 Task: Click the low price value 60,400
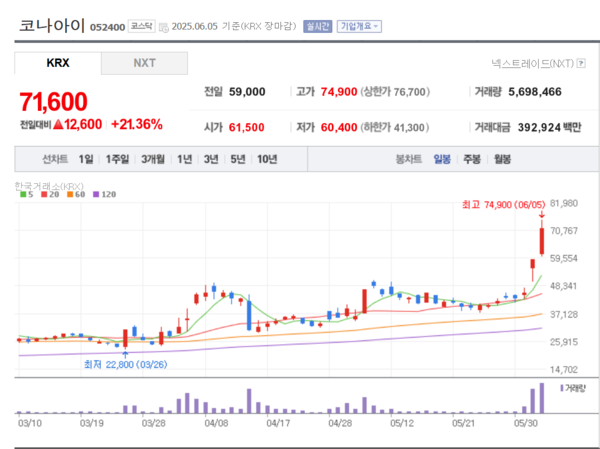pyautogui.click(x=339, y=127)
